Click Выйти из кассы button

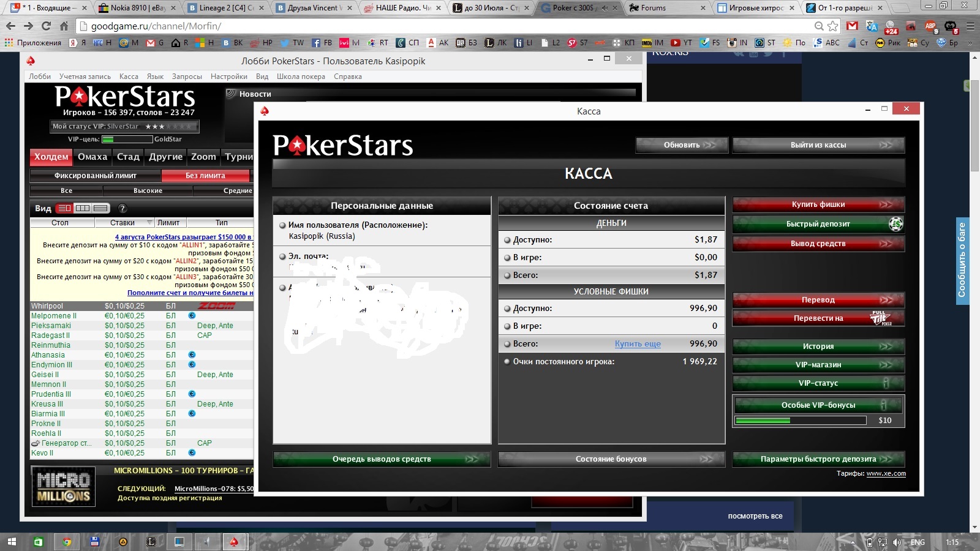coord(818,145)
